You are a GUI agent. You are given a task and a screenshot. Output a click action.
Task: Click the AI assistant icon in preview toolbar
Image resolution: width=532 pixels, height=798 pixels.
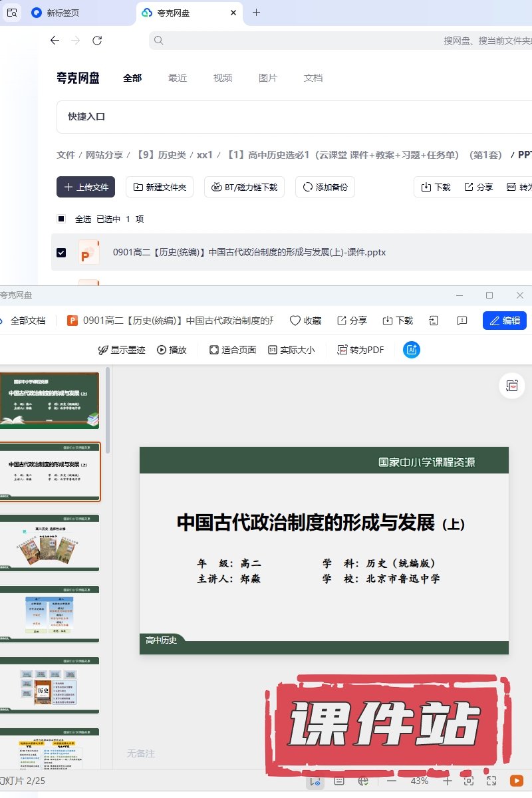(x=412, y=350)
